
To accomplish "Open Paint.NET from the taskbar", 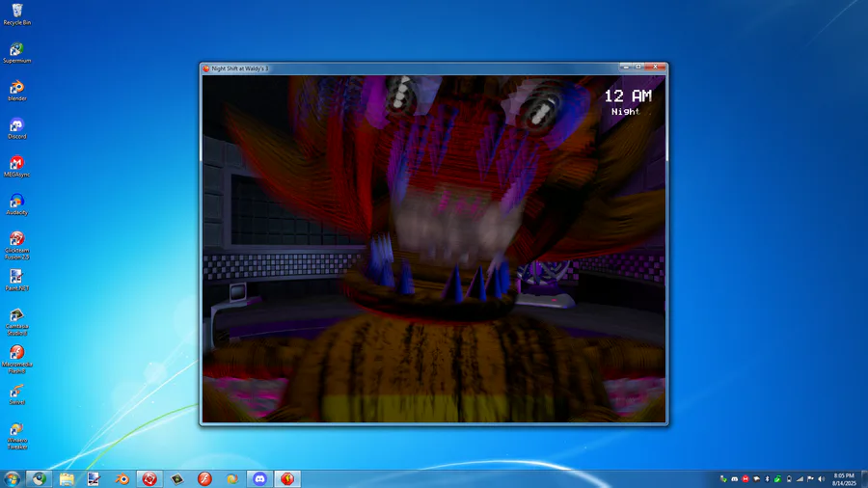I will (x=95, y=478).
